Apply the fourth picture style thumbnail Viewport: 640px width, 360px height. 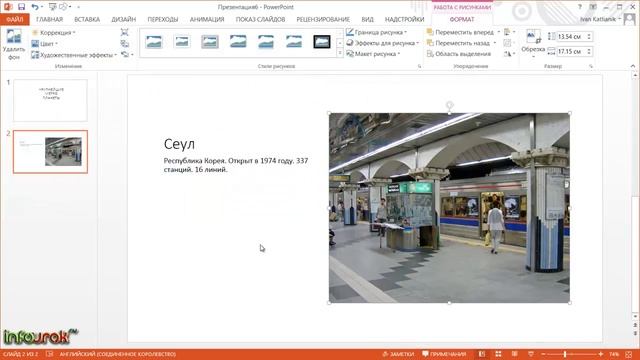click(x=238, y=42)
